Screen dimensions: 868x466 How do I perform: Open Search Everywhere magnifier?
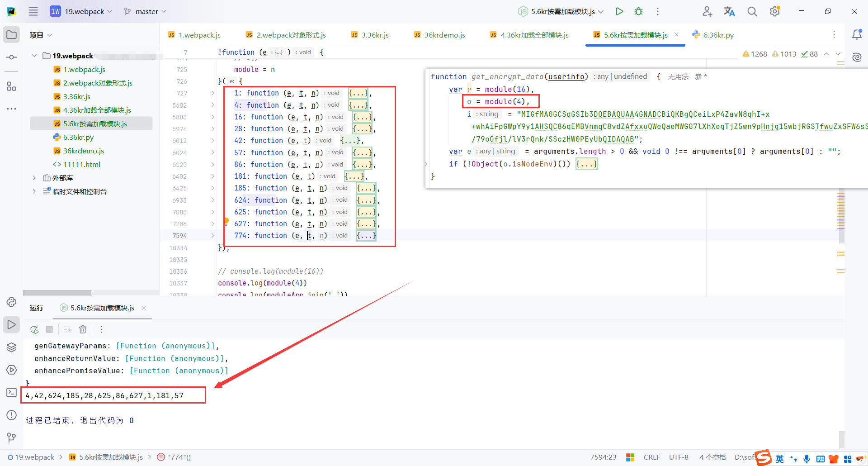[752, 11]
